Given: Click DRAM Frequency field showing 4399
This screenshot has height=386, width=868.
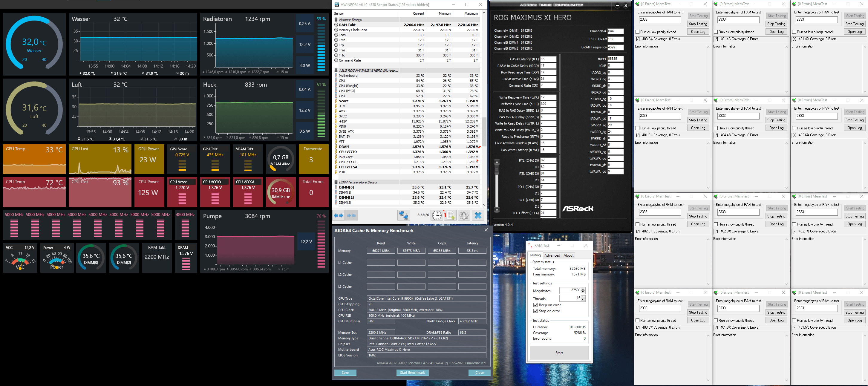Looking at the screenshot, I should pos(615,48).
